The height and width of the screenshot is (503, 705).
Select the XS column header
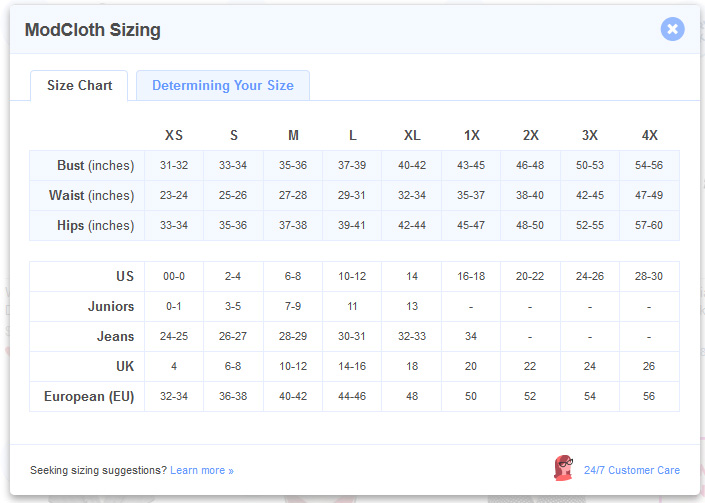[x=174, y=135]
